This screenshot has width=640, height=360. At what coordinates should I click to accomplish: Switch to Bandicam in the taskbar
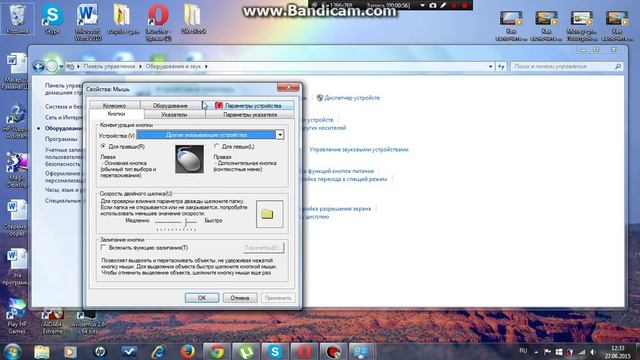point(333,351)
